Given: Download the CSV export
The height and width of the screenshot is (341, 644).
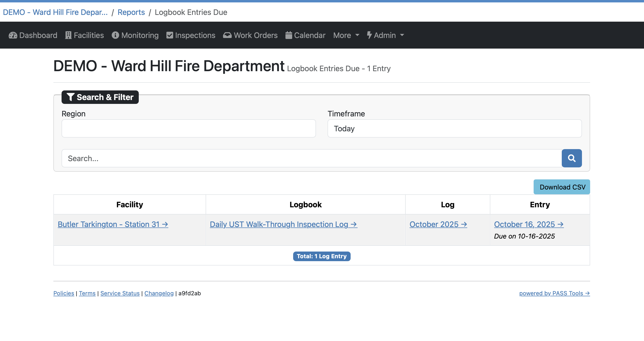Looking at the screenshot, I should [562, 187].
